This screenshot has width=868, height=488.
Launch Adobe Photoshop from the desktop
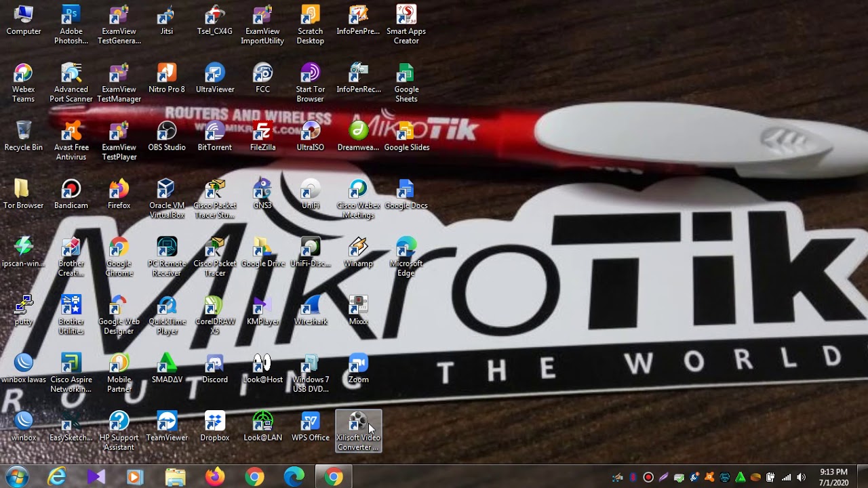[x=71, y=24]
